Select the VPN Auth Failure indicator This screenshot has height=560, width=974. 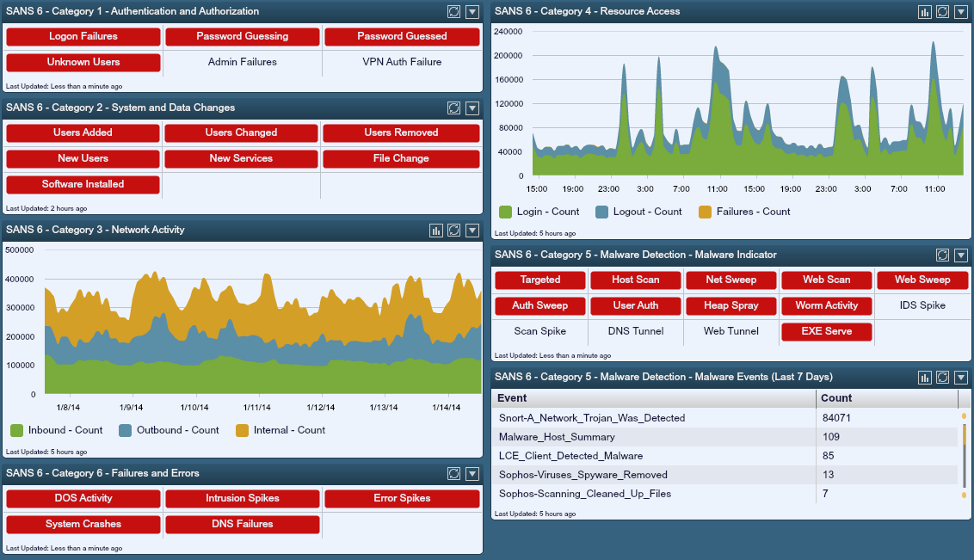point(402,62)
